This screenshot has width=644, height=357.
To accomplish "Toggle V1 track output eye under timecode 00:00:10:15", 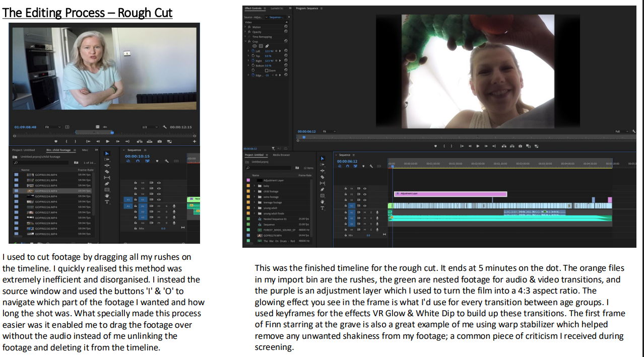I will [159, 199].
